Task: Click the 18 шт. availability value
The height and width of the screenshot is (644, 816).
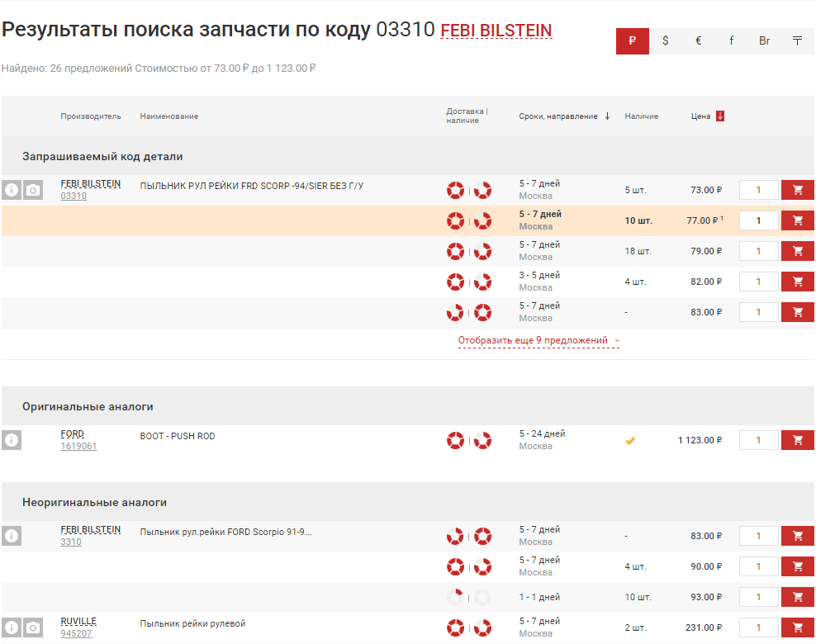Action: [638, 251]
